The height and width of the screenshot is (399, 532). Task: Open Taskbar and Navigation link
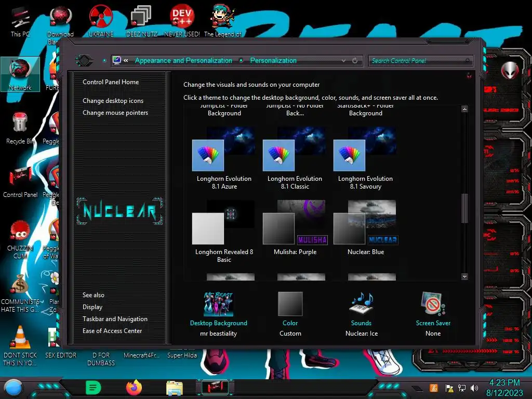(115, 319)
